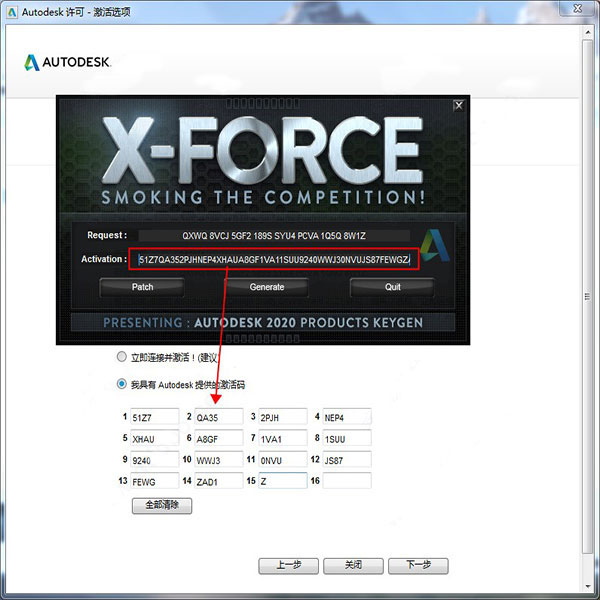This screenshot has width=600, height=600.
Task: Select the 立即连接并激活 radio option
Action: pyautogui.click(x=122, y=356)
